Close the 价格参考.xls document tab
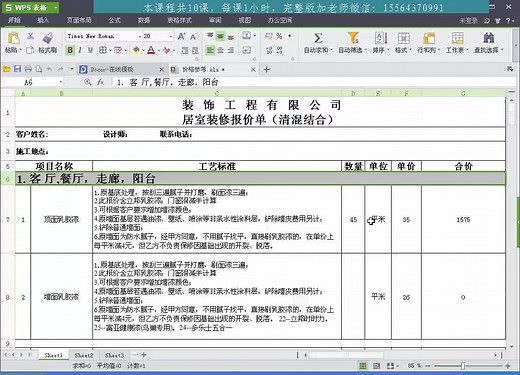 point(253,69)
